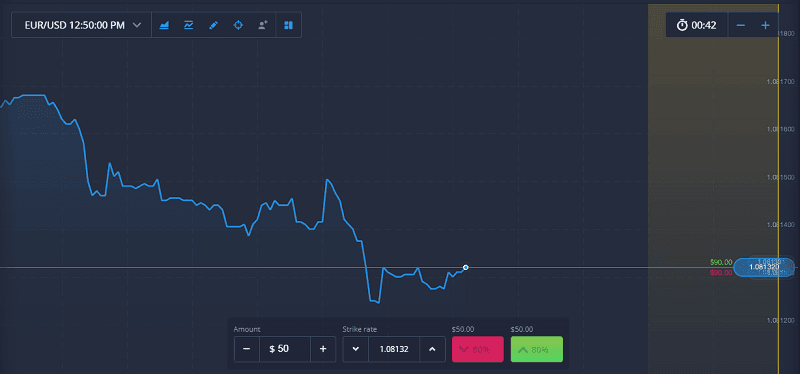Select the area chart type icon
This screenshot has width=800, height=374.
[164, 25]
